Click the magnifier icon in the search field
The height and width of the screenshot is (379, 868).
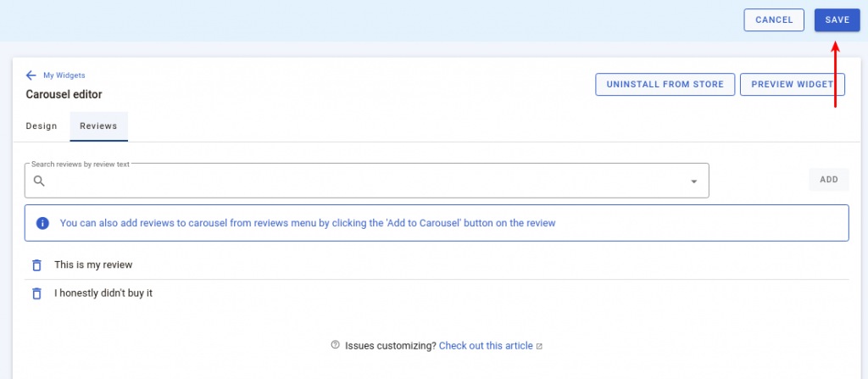point(38,181)
